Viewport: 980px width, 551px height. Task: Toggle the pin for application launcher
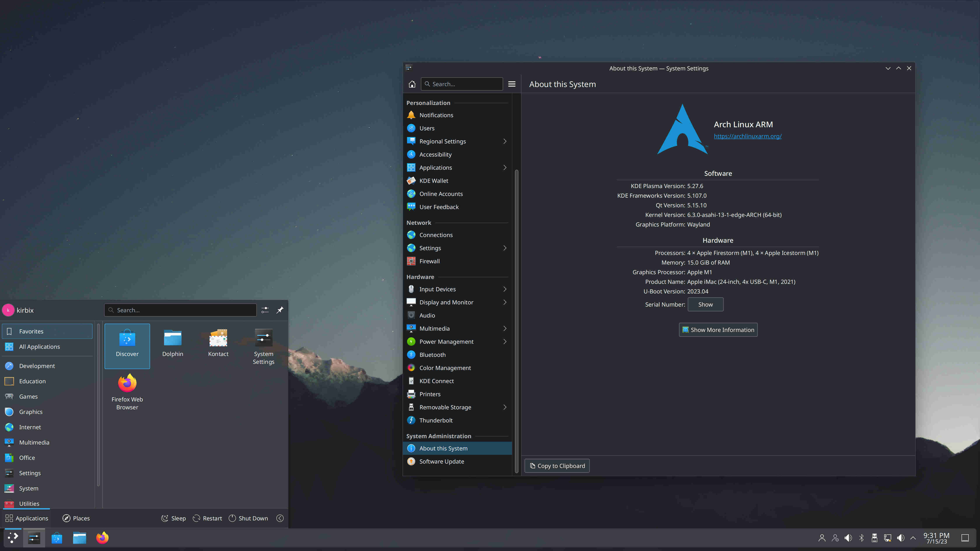(x=280, y=310)
